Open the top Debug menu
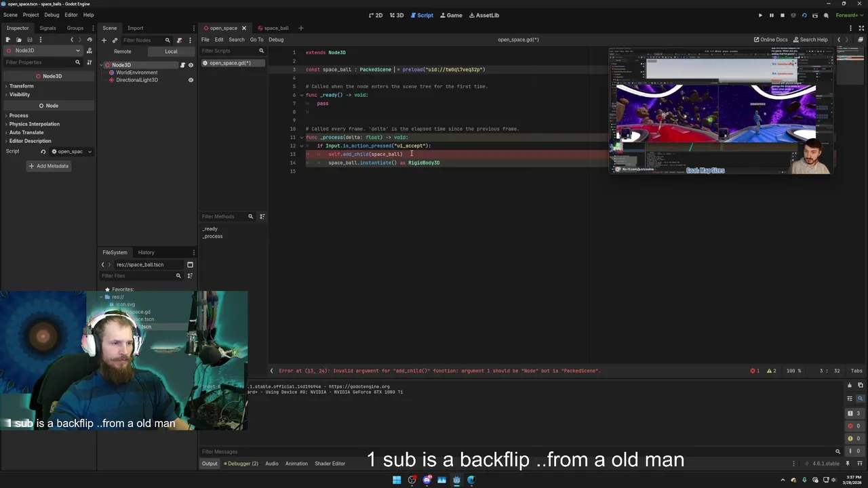The height and width of the screenshot is (488, 868). tap(52, 15)
